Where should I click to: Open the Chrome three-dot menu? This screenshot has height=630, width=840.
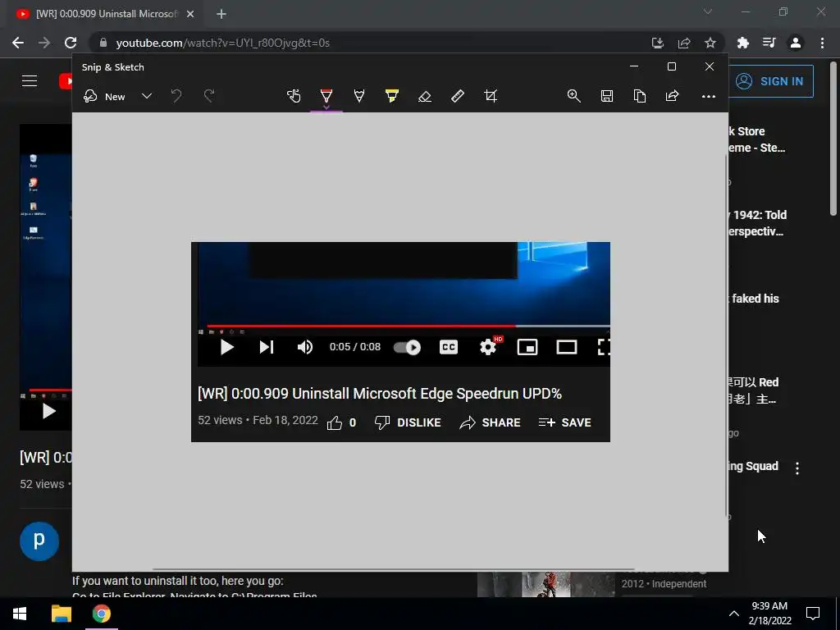(822, 43)
